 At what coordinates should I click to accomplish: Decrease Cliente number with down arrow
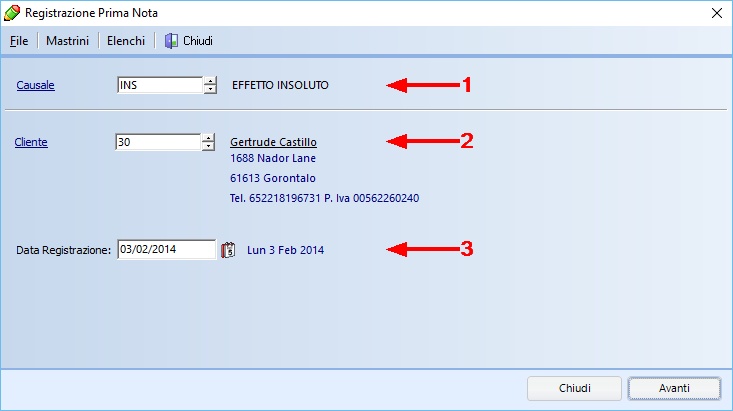click(x=209, y=147)
